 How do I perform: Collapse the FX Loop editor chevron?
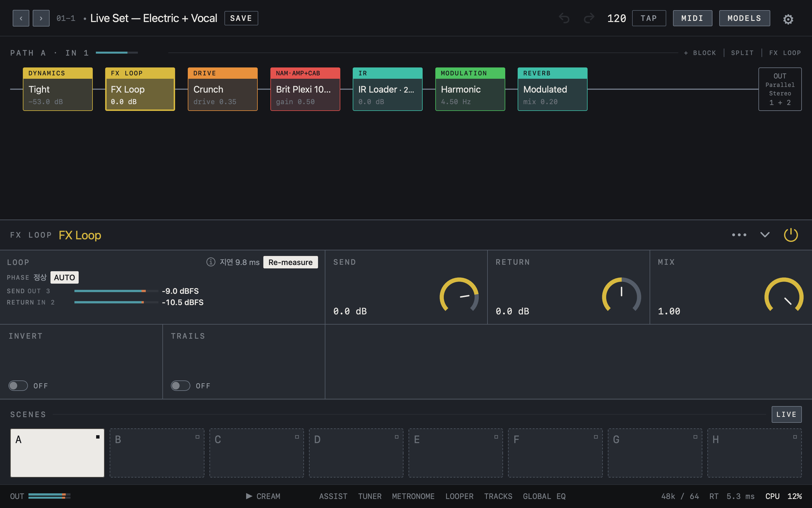click(x=765, y=235)
